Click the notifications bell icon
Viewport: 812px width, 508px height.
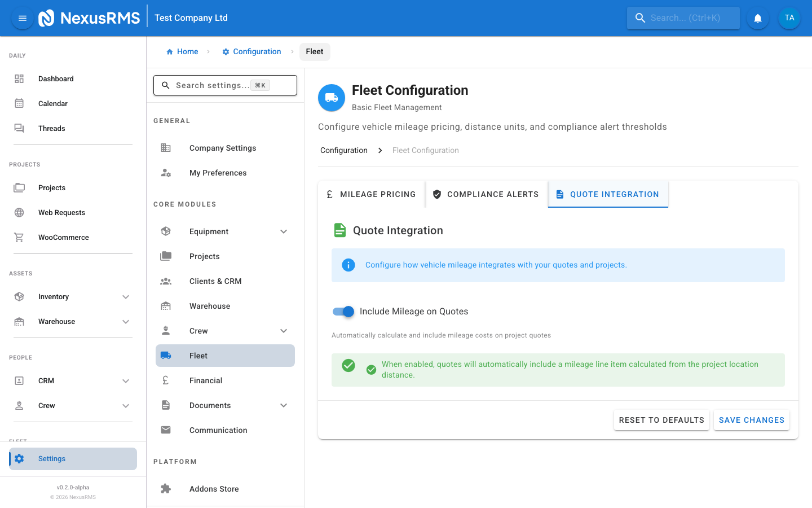(758, 18)
